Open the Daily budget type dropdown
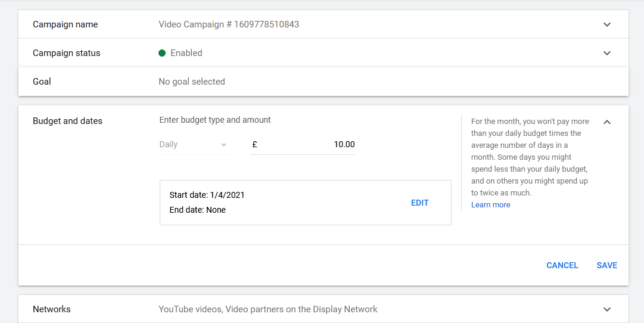Viewport: 644px width, 323px height. click(x=195, y=145)
